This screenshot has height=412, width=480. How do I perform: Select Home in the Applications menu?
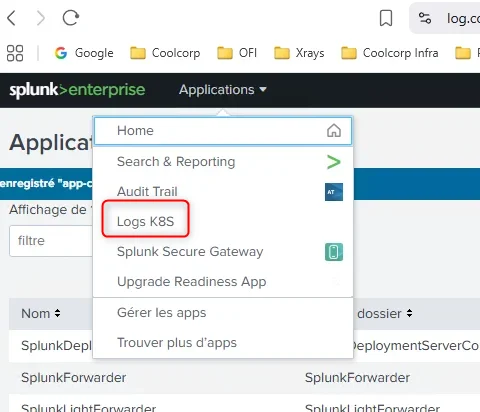pyautogui.click(x=223, y=131)
